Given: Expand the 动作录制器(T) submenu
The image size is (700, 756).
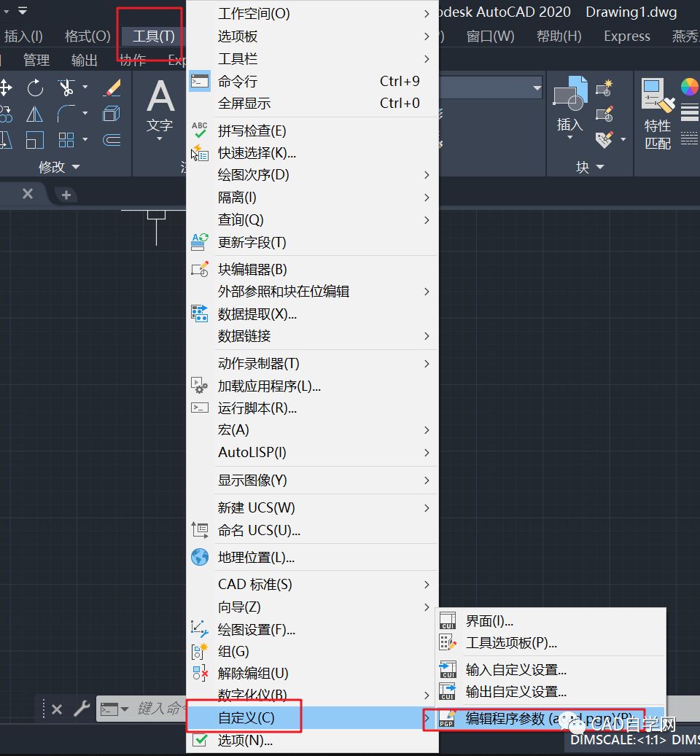Looking at the screenshot, I should click(312, 364).
